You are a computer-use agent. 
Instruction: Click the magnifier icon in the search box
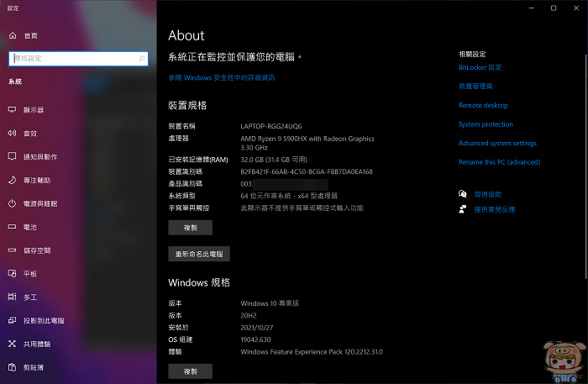(141, 59)
